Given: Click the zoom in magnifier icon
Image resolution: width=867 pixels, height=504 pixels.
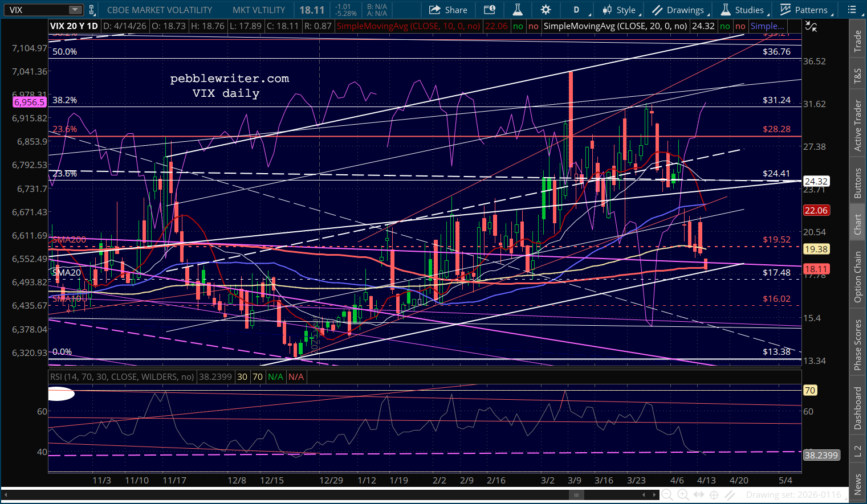Looking at the screenshot, I should (x=682, y=495).
